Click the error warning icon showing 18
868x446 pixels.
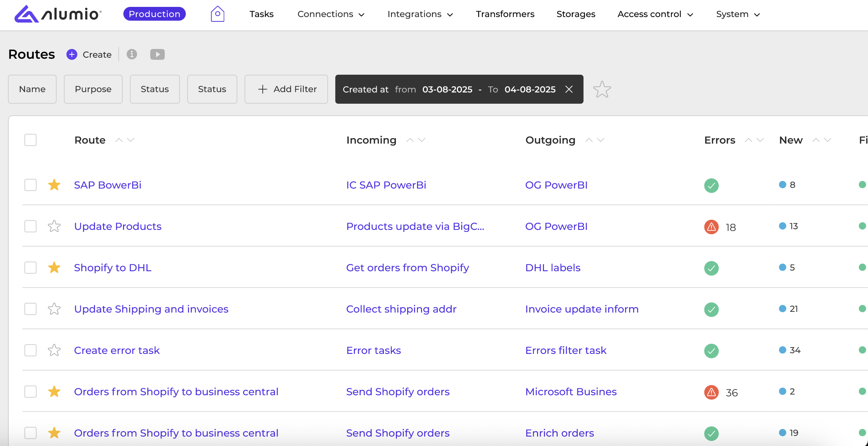pos(711,227)
